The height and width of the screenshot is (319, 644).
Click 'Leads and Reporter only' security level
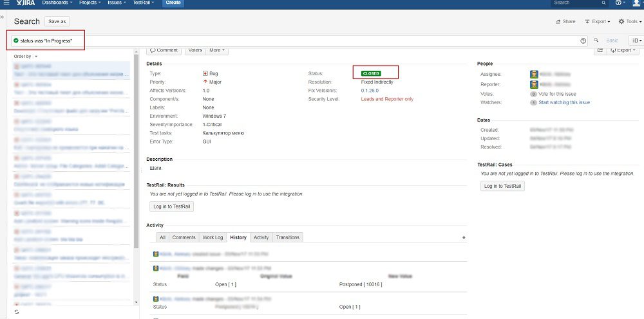pos(387,99)
